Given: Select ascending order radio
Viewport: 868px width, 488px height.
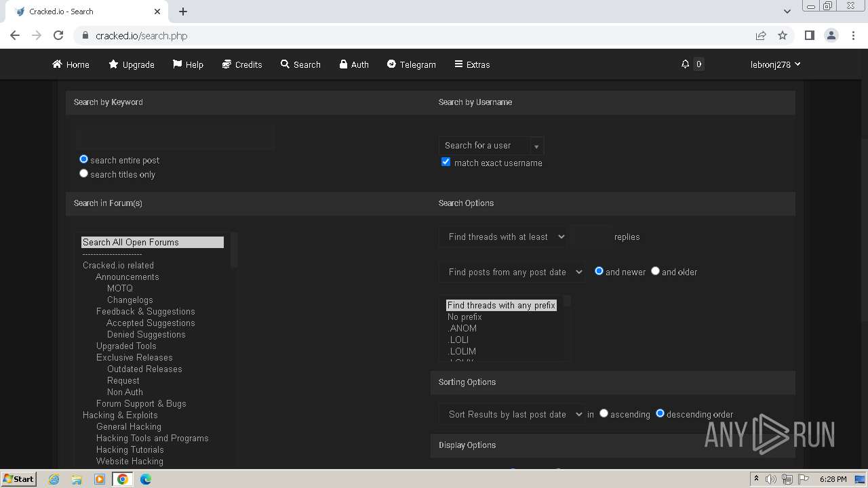Looking at the screenshot, I should point(604,413).
